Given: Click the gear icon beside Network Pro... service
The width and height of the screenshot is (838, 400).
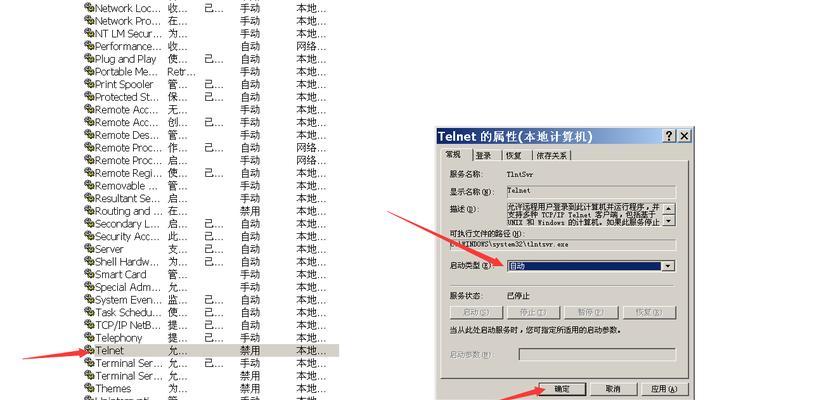Looking at the screenshot, I should tap(89, 21).
